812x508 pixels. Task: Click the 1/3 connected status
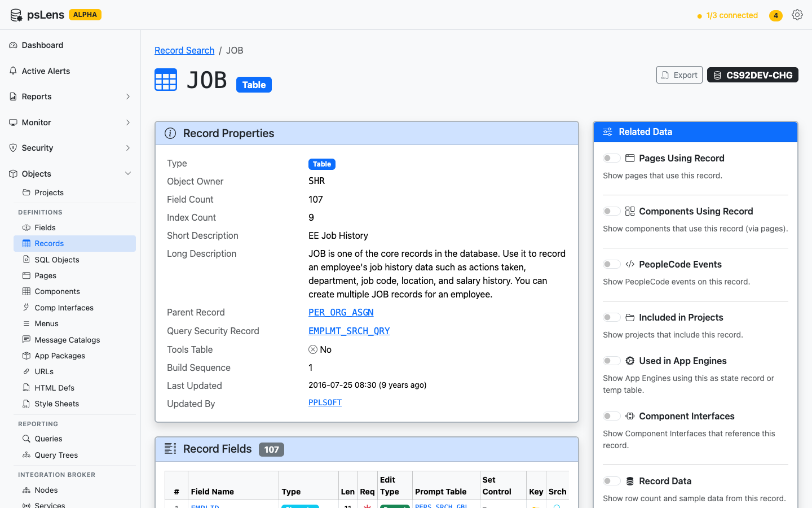[727, 15]
